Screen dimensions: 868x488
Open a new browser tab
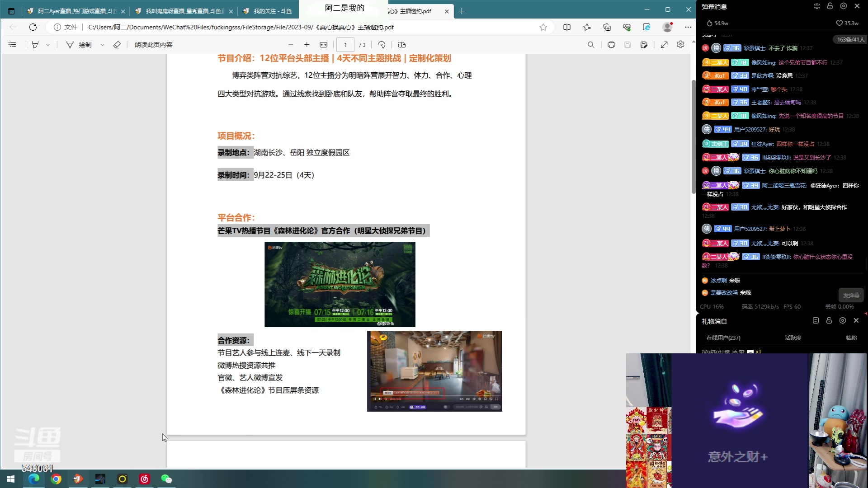(462, 11)
